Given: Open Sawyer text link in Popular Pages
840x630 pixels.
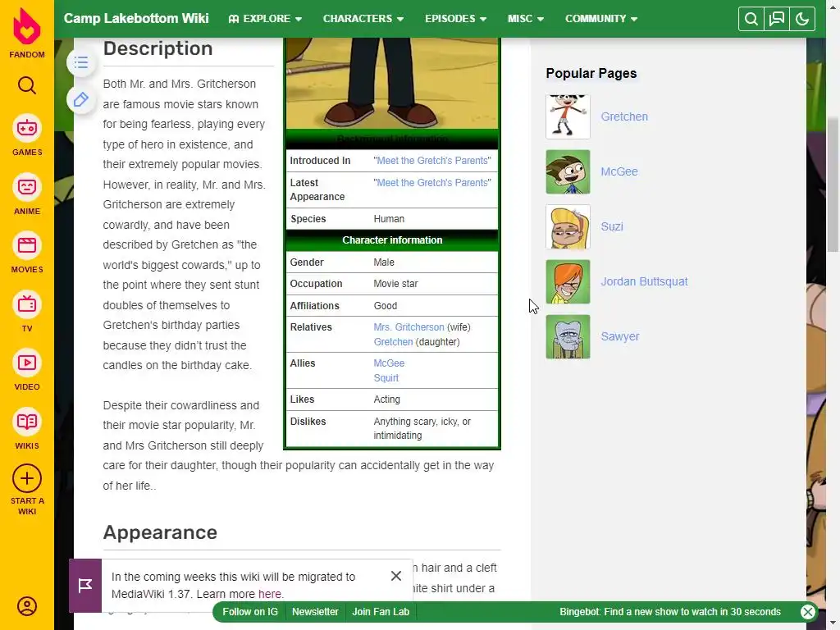Looking at the screenshot, I should tap(620, 336).
